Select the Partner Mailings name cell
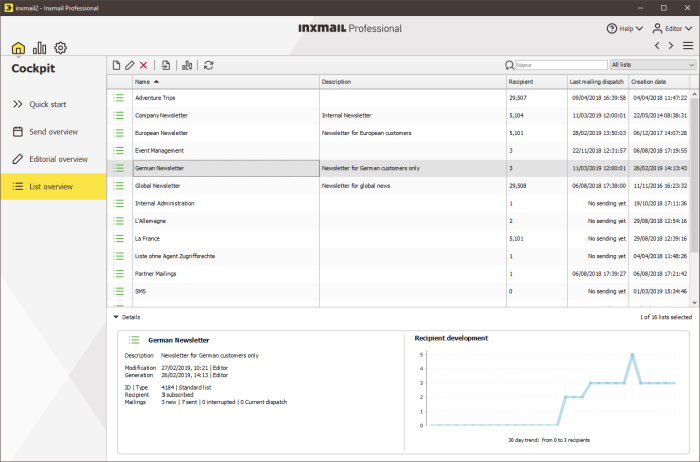 tap(226, 274)
